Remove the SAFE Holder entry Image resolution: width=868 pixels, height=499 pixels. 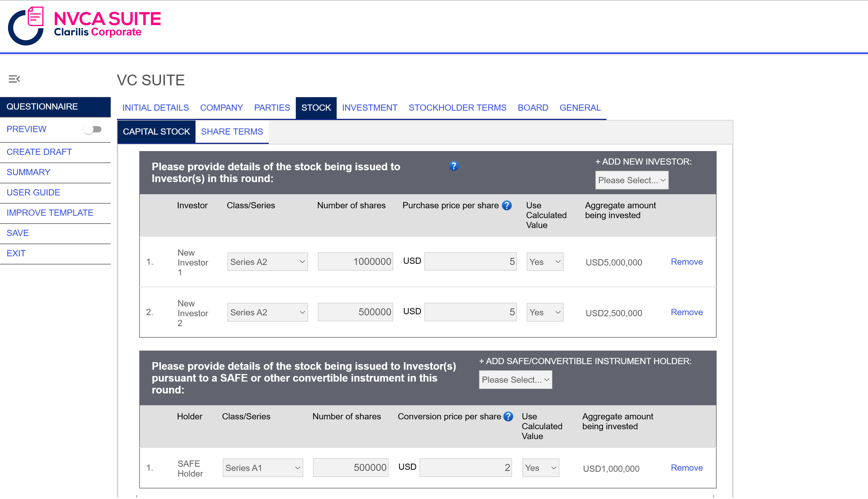[686, 468]
